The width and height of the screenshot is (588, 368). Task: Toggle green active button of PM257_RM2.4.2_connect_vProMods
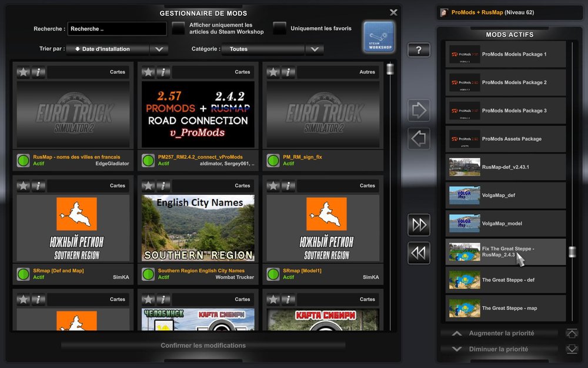tap(148, 160)
